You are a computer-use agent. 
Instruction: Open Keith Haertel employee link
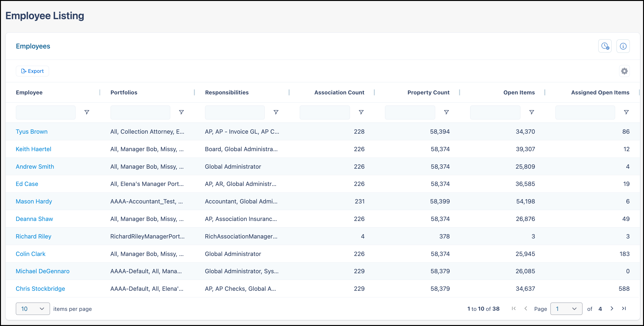(x=33, y=149)
